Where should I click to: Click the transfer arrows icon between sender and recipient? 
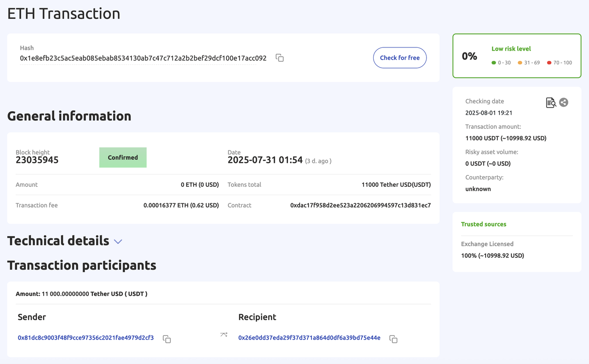tap(224, 335)
